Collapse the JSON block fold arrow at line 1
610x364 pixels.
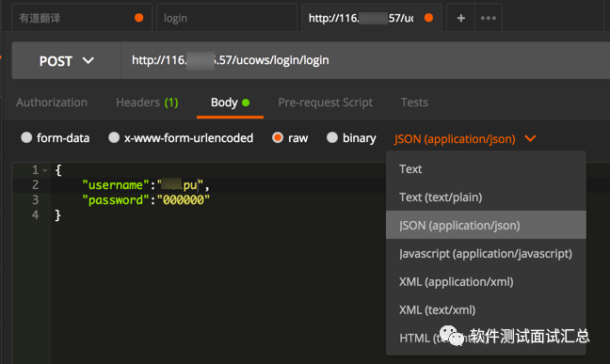(45, 170)
